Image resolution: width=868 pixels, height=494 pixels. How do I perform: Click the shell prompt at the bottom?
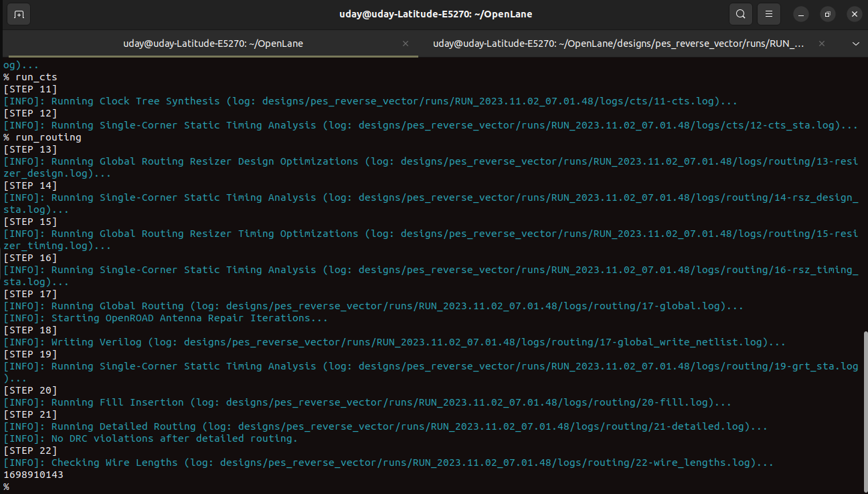coord(6,486)
